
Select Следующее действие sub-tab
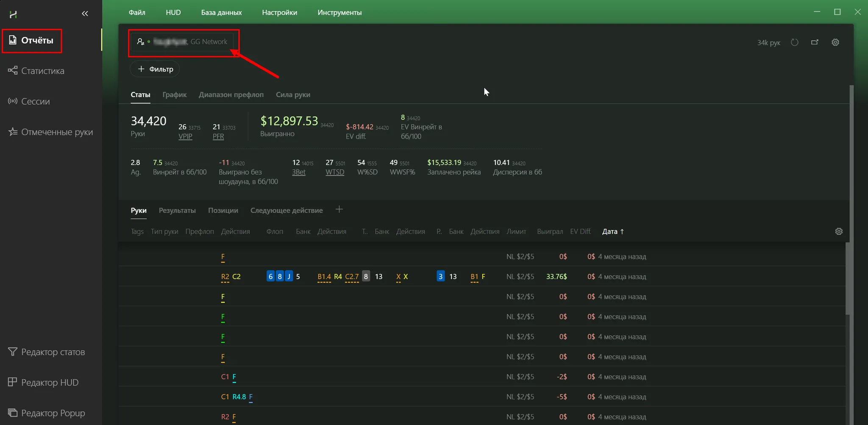(x=287, y=210)
